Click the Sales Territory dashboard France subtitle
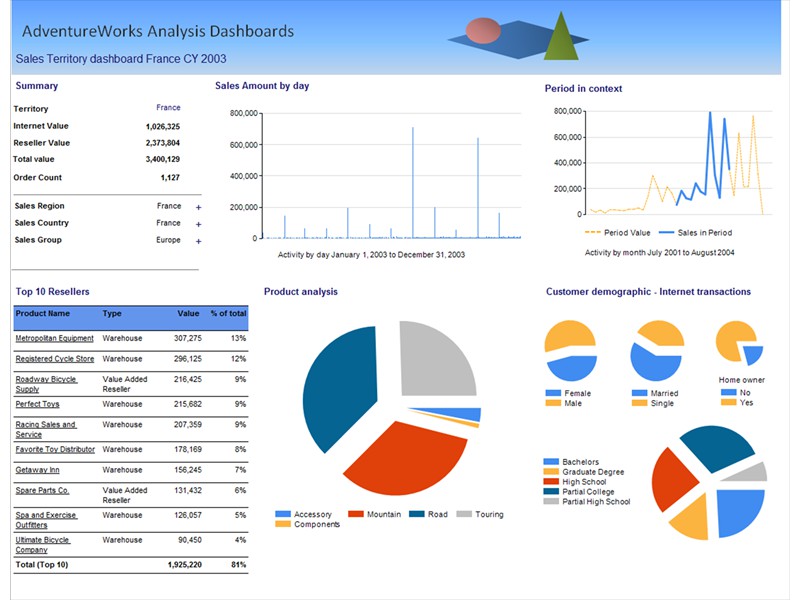 click(121, 59)
